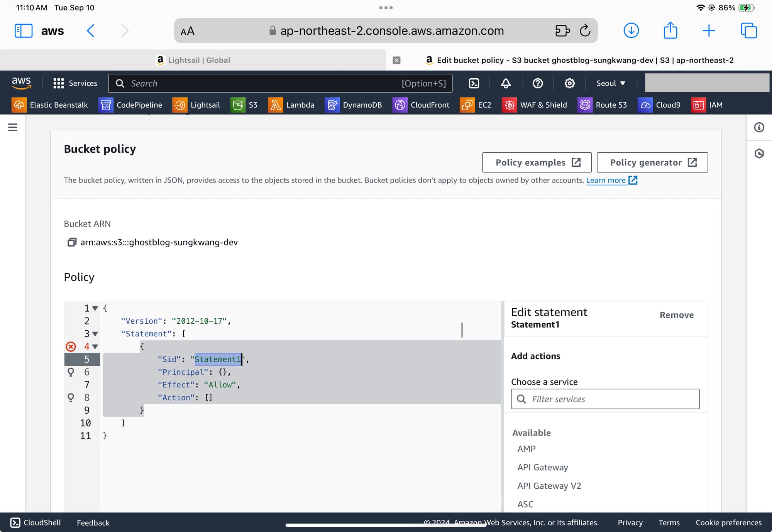Open the hexagon tools panel icon
Viewport: 772px width, 532px height.
click(759, 154)
